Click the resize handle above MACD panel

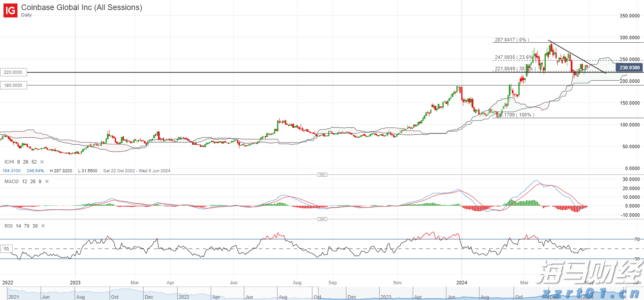coord(322,174)
